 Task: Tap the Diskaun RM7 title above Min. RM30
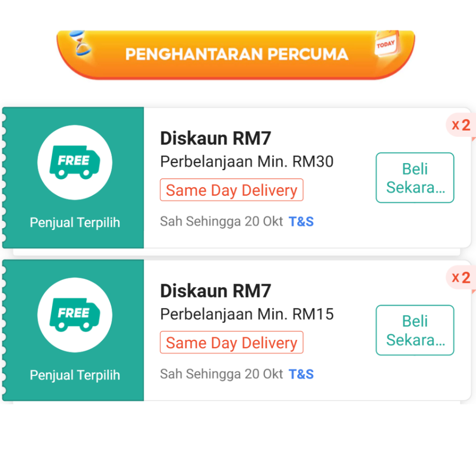click(x=215, y=138)
